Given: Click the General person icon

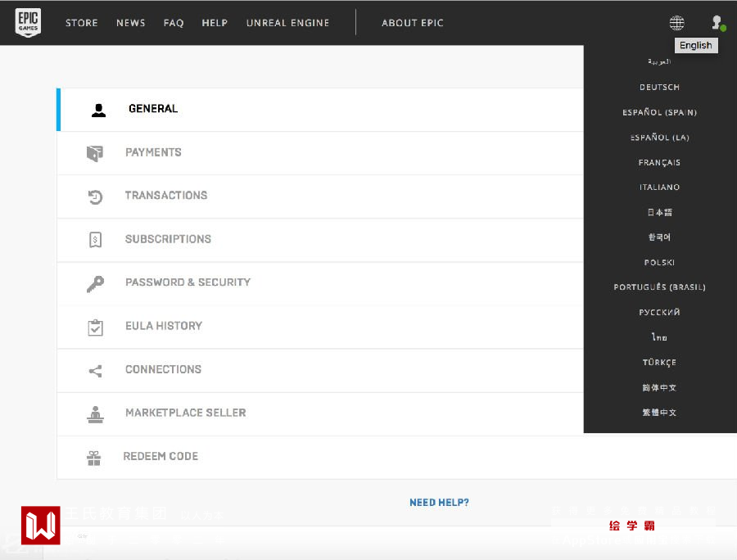Looking at the screenshot, I should click(98, 110).
